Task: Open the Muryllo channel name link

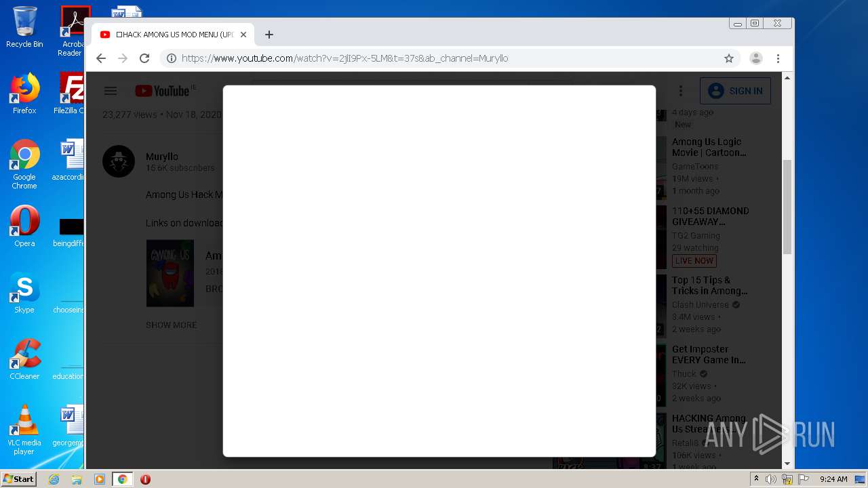Action: point(162,157)
